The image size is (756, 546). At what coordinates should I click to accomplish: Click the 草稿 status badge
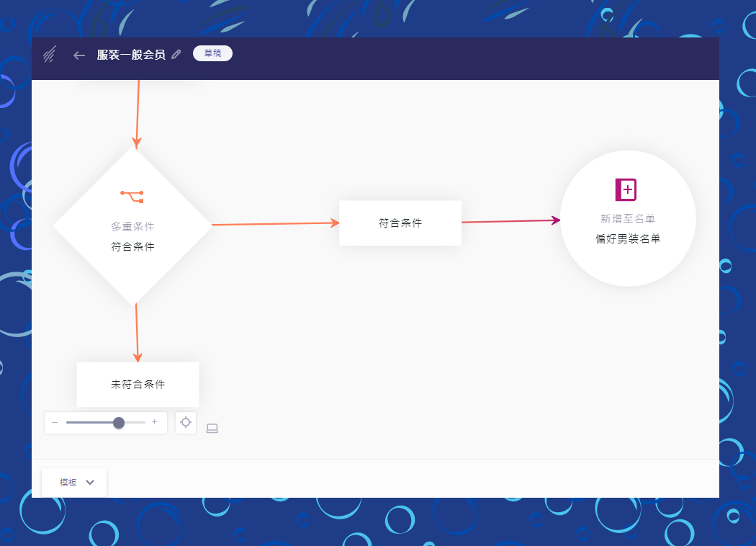click(212, 54)
